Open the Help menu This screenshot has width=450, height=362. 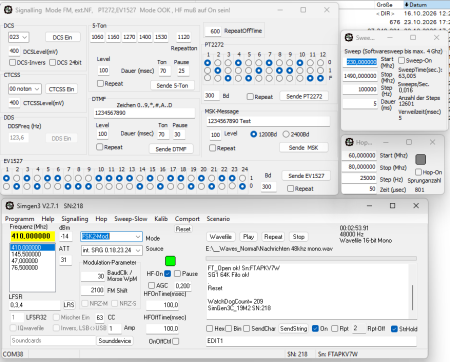(48, 219)
